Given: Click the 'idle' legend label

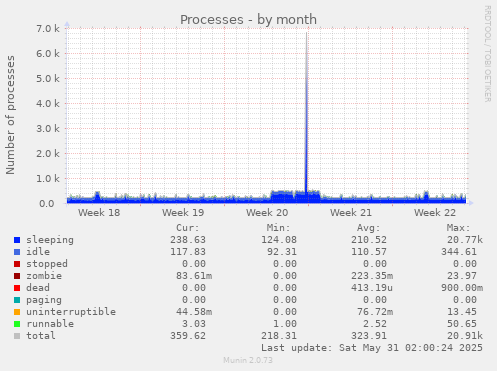Looking at the screenshot, I should 38,252.
